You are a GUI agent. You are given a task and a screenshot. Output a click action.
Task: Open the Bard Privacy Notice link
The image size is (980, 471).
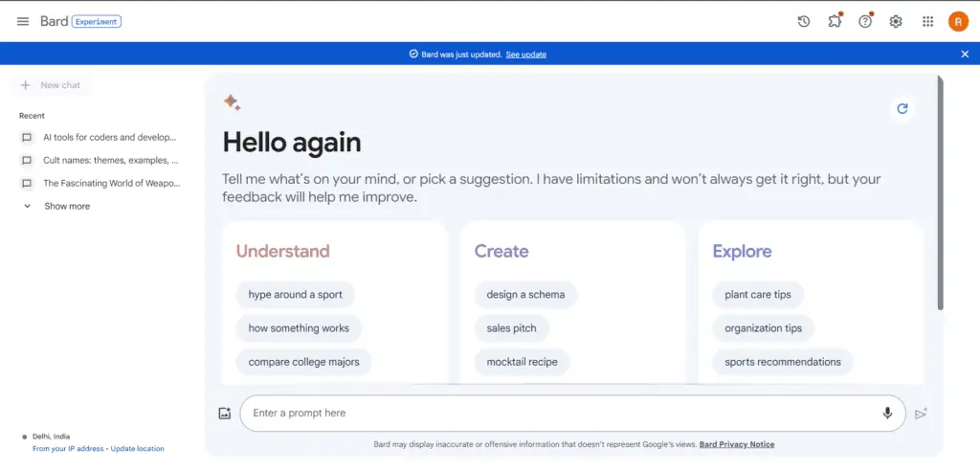pos(737,444)
